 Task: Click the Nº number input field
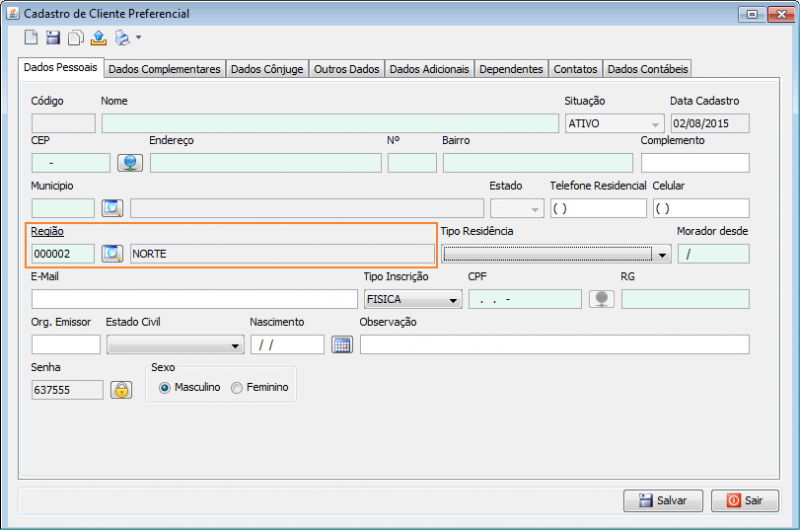pos(412,163)
